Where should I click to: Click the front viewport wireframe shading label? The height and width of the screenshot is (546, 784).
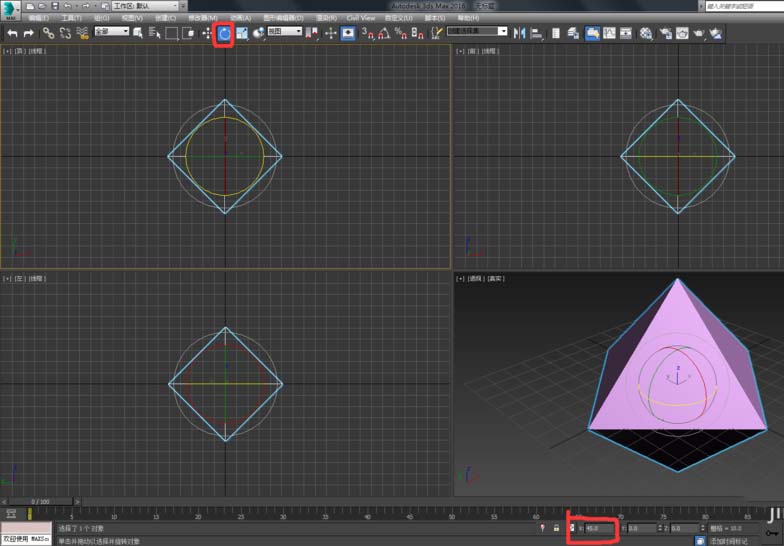[490, 51]
